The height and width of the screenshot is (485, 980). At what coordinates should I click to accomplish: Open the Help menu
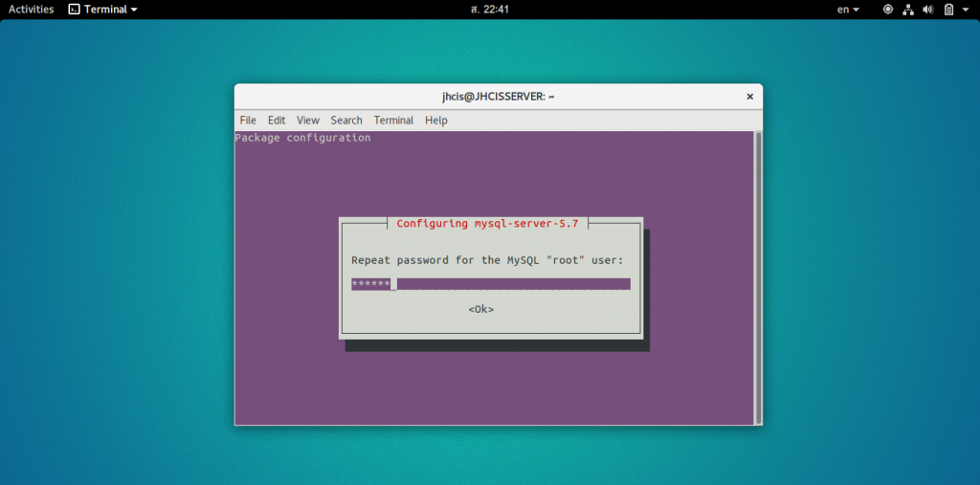[x=436, y=120]
